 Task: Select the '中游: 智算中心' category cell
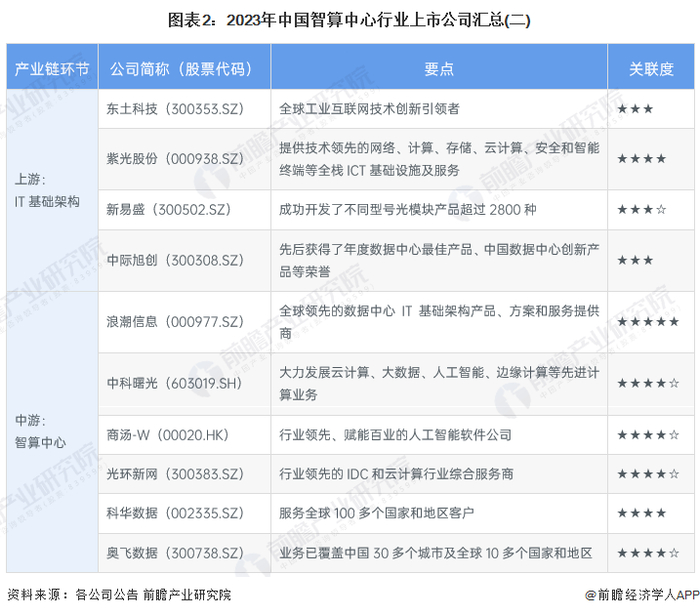(52, 432)
